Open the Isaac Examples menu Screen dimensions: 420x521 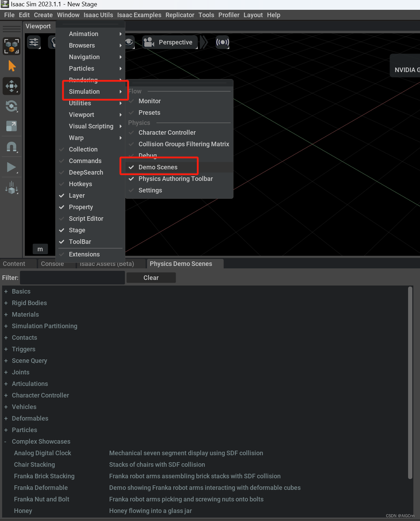pyautogui.click(x=139, y=15)
